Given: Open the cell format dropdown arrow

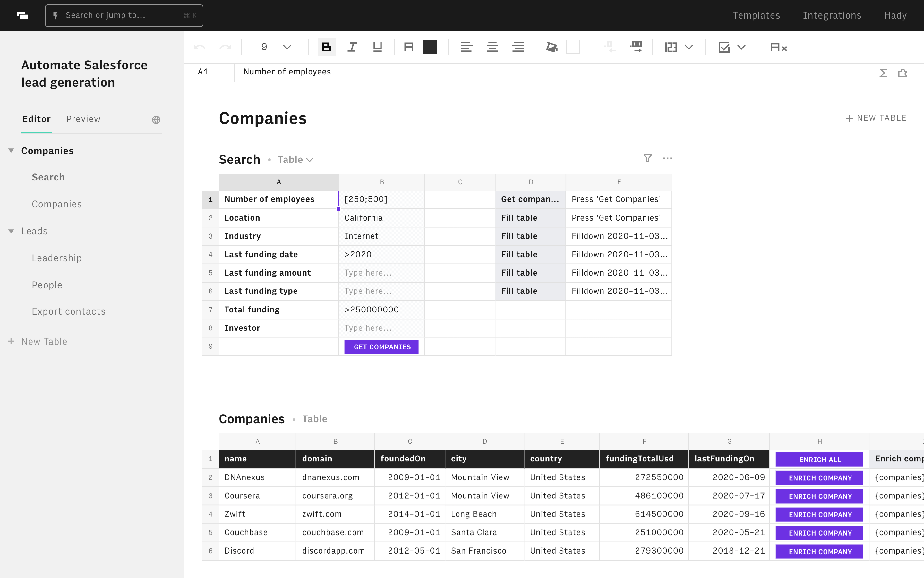Looking at the screenshot, I should coord(689,48).
